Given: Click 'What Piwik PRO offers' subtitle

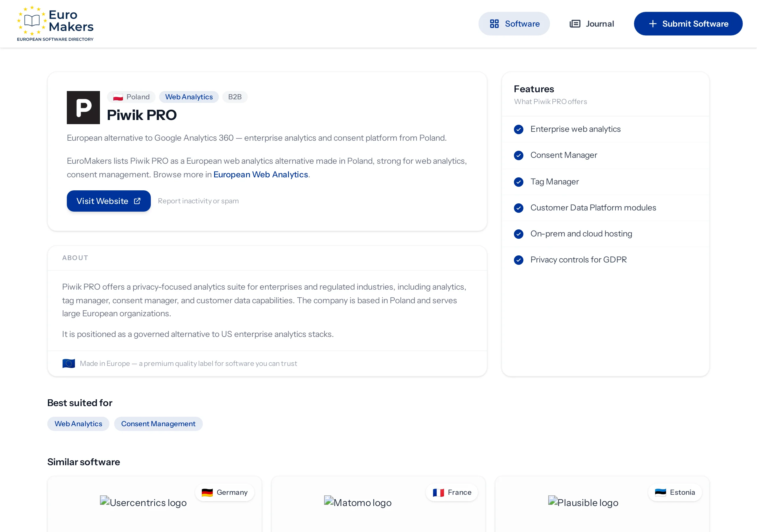Looking at the screenshot, I should pos(550,102).
